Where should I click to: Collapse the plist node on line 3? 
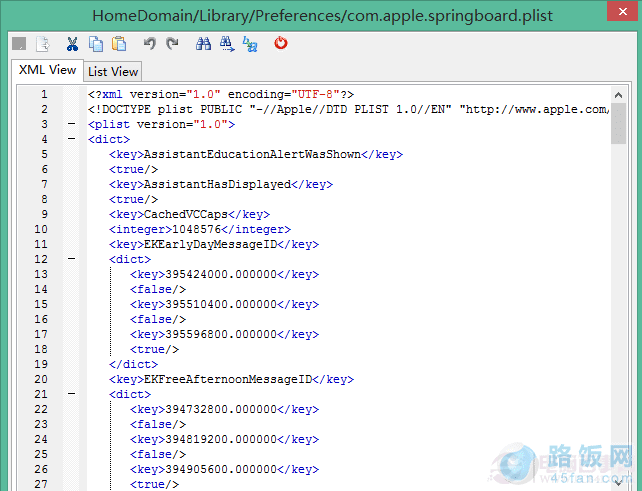click(72, 124)
